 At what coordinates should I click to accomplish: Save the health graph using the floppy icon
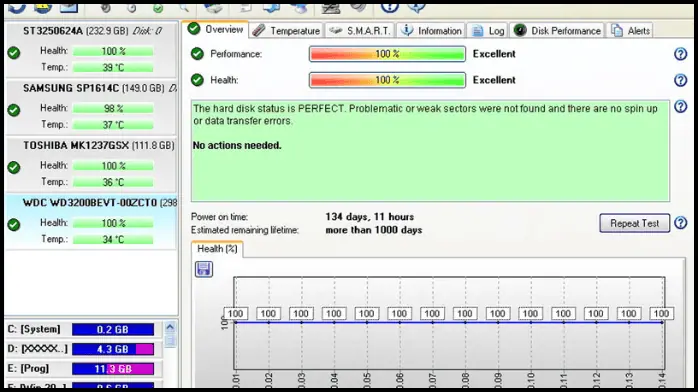tap(204, 269)
